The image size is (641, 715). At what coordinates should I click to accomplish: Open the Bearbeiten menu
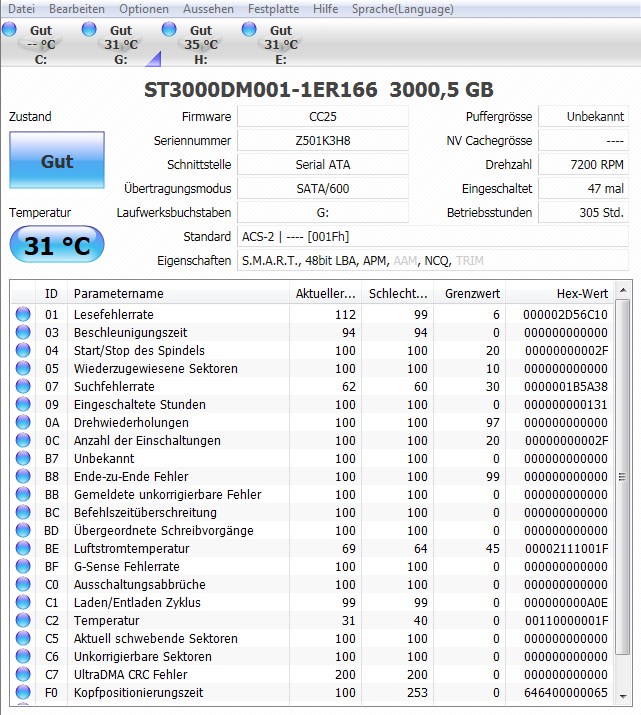click(77, 9)
